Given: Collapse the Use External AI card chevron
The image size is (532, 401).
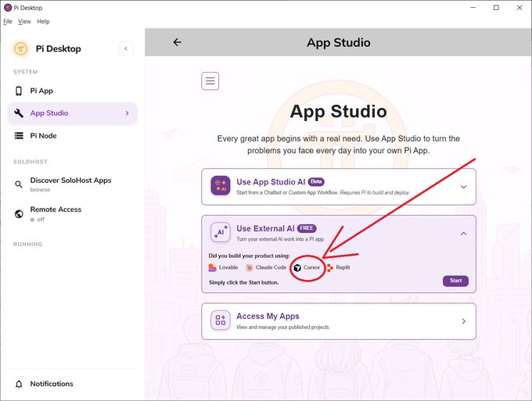Looking at the screenshot, I should tap(463, 234).
